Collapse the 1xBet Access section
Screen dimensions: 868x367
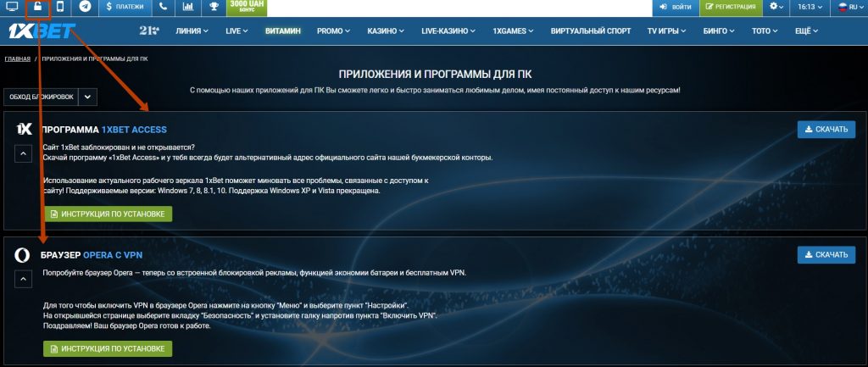pyautogui.click(x=23, y=153)
